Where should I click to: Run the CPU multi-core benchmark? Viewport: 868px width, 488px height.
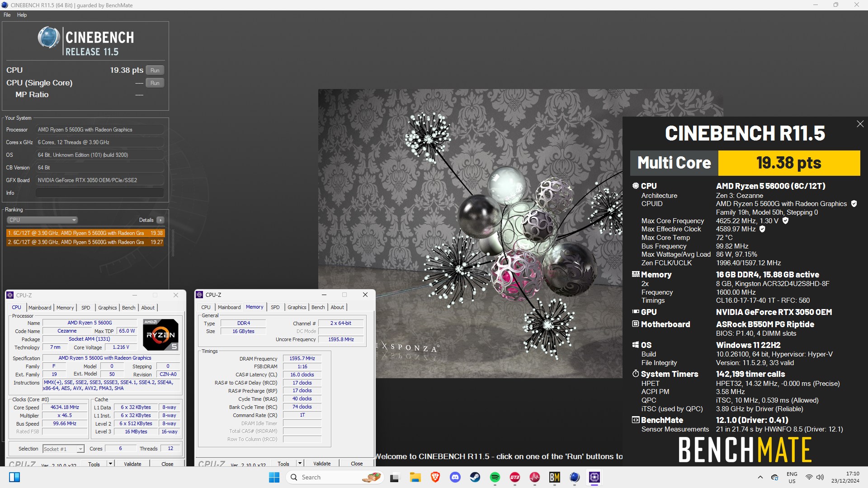click(x=155, y=70)
